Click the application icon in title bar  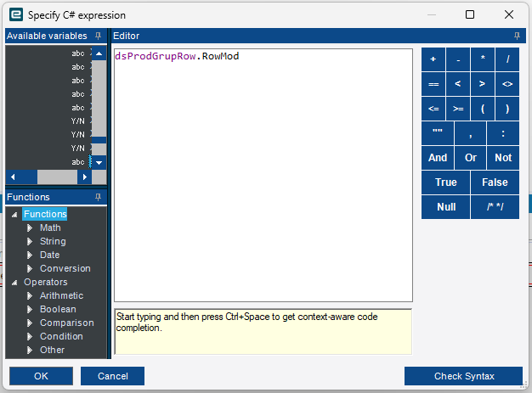[16, 15]
